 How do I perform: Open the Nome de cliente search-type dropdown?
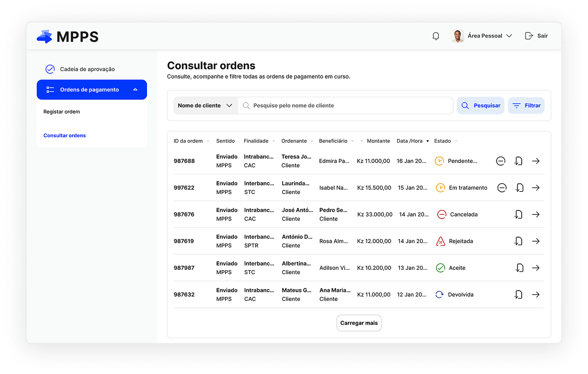[x=206, y=106]
